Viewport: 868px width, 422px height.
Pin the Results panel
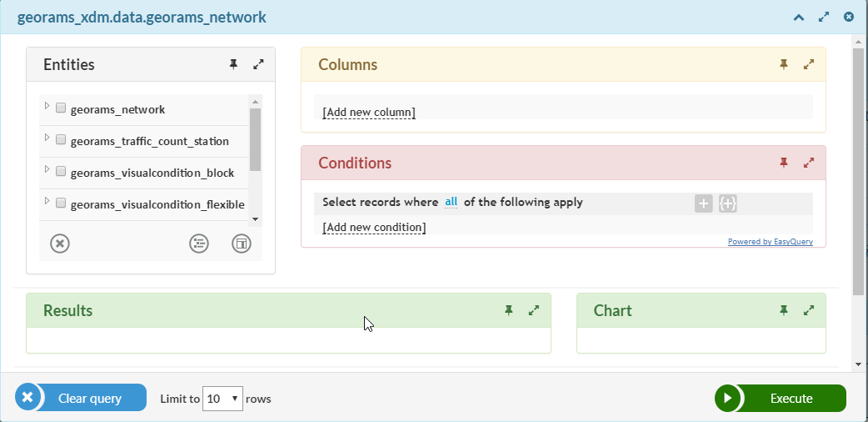point(509,310)
